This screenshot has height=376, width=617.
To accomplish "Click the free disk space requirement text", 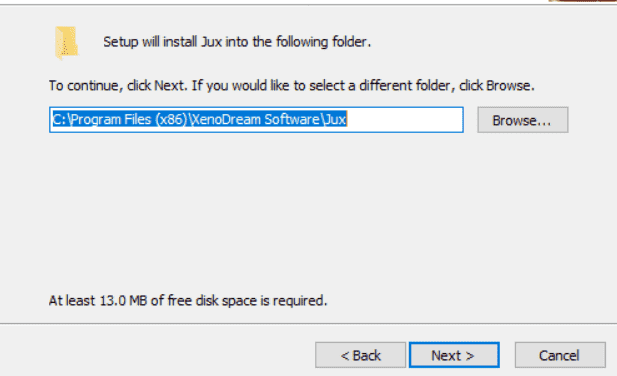I will 188,300.
